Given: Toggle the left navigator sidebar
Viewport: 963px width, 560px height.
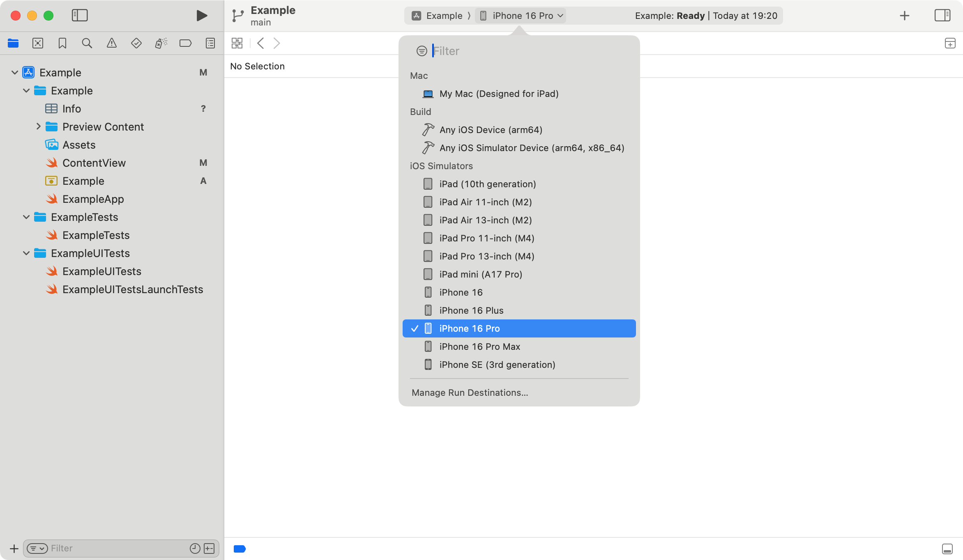Looking at the screenshot, I should (x=80, y=16).
